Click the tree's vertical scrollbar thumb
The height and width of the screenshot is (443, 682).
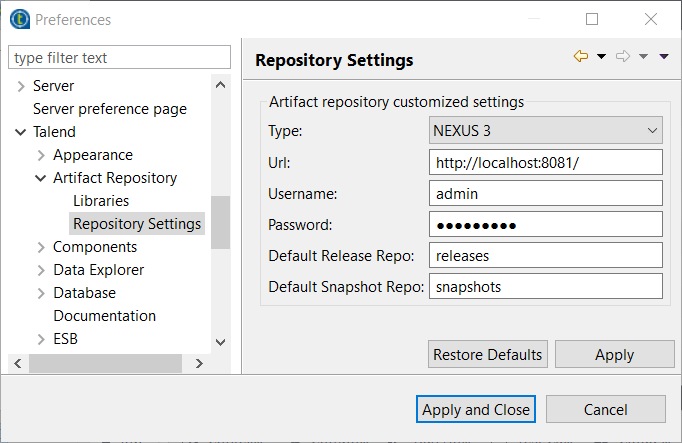221,221
